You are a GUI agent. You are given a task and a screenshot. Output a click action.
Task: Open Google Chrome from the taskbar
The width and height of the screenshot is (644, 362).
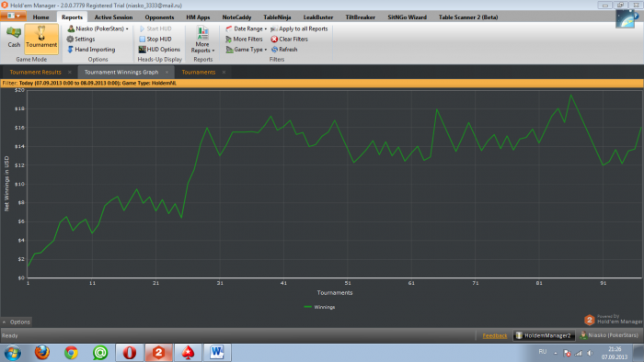(71, 353)
